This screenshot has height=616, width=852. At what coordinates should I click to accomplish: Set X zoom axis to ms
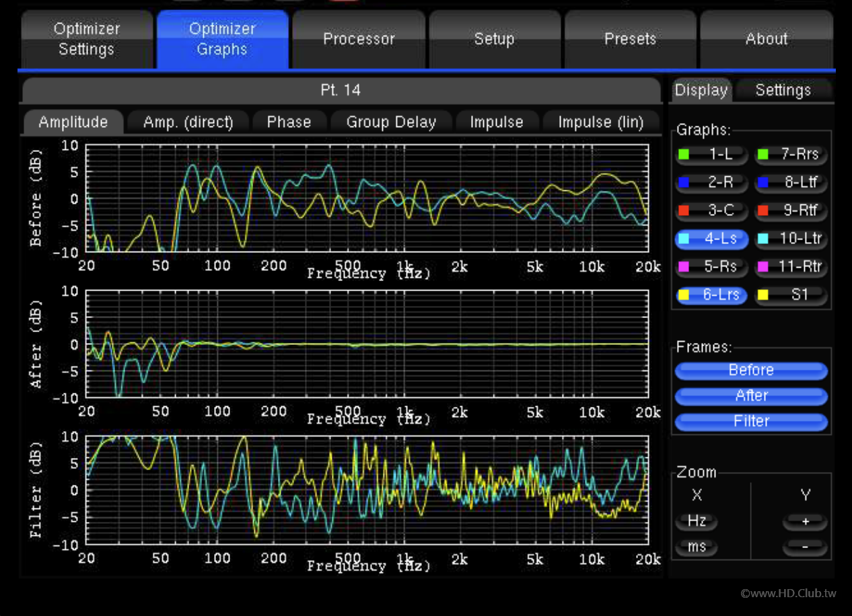pyautogui.click(x=697, y=547)
